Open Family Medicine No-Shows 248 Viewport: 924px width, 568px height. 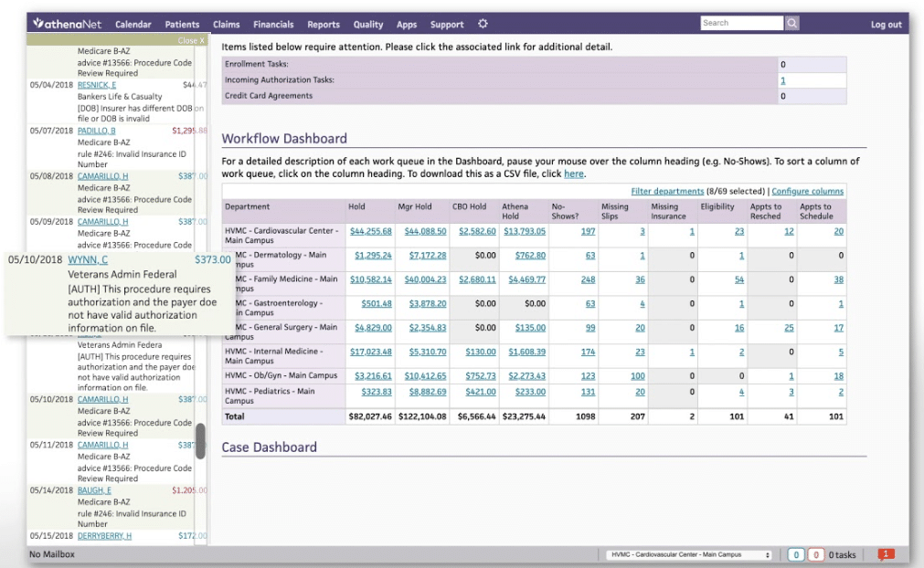(588, 279)
